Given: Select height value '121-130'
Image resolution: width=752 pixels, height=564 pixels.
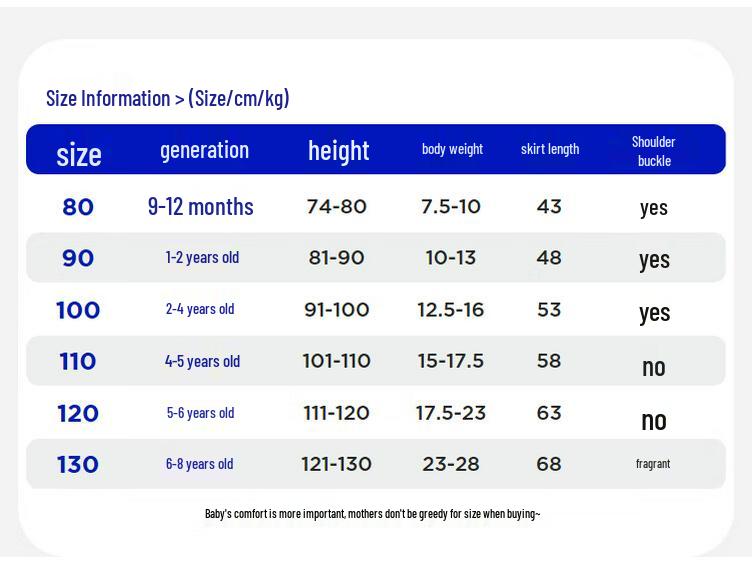Looking at the screenshot, I should (x=336, y=464).
